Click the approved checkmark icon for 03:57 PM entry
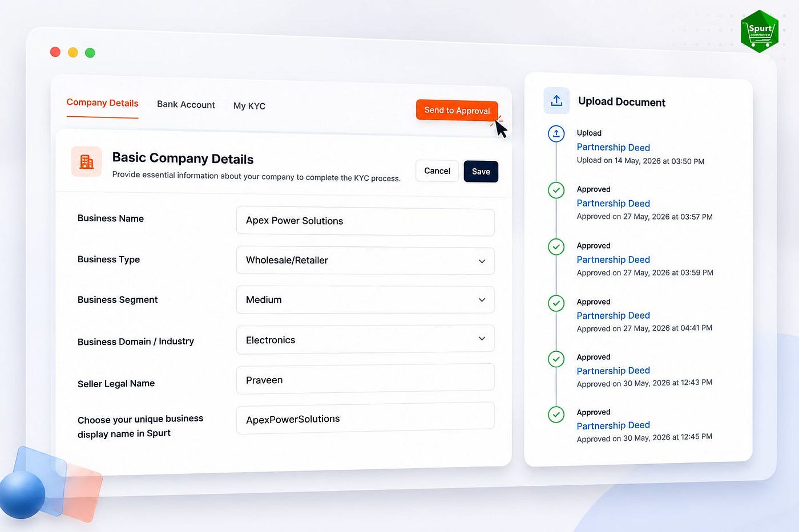The image size is (799, 532). tap(556, 190)
